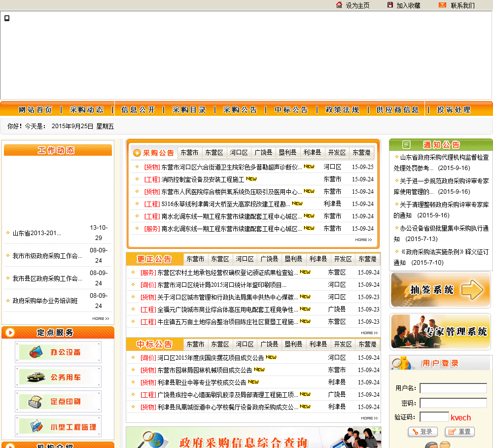The image size is (493, 448).
Task: Open the 专家管理系统 banner
Action: 440,332
